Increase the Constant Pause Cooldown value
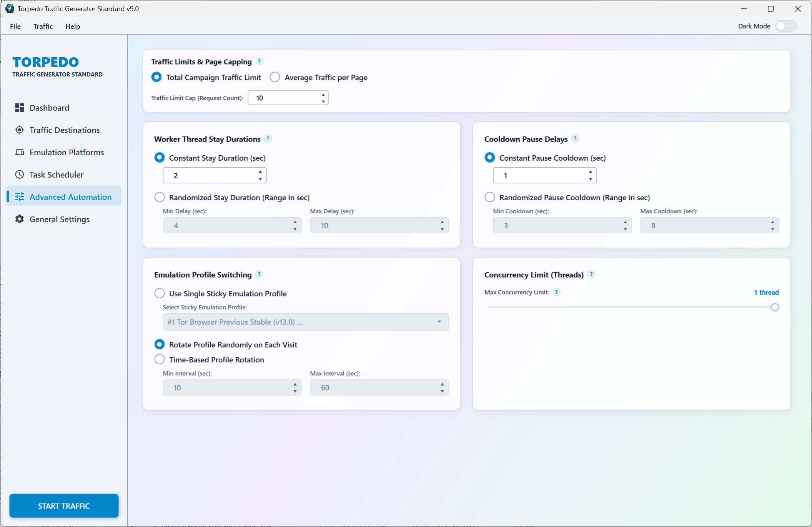Image resolution: width=812 pixels, height=527 pixels. coord(591,172)
